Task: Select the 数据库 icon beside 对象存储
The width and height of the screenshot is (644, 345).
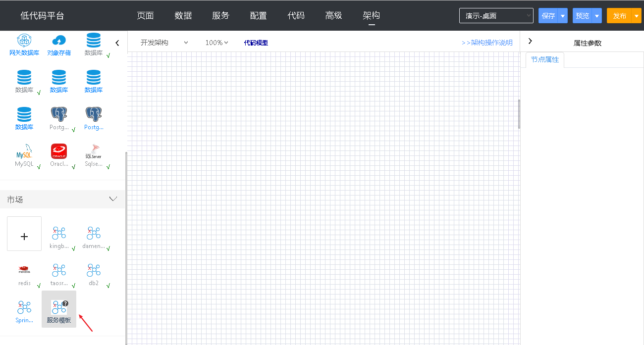Action: [x=94, y=40]
